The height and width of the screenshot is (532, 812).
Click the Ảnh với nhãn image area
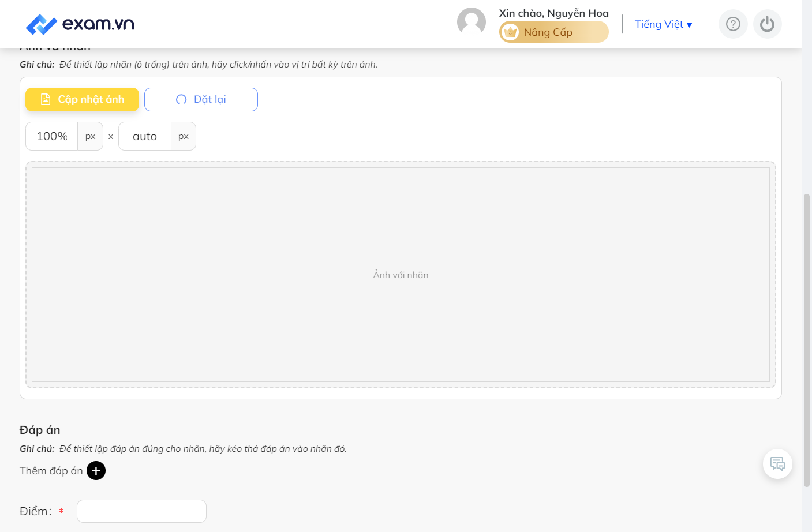tap(401, 275)
